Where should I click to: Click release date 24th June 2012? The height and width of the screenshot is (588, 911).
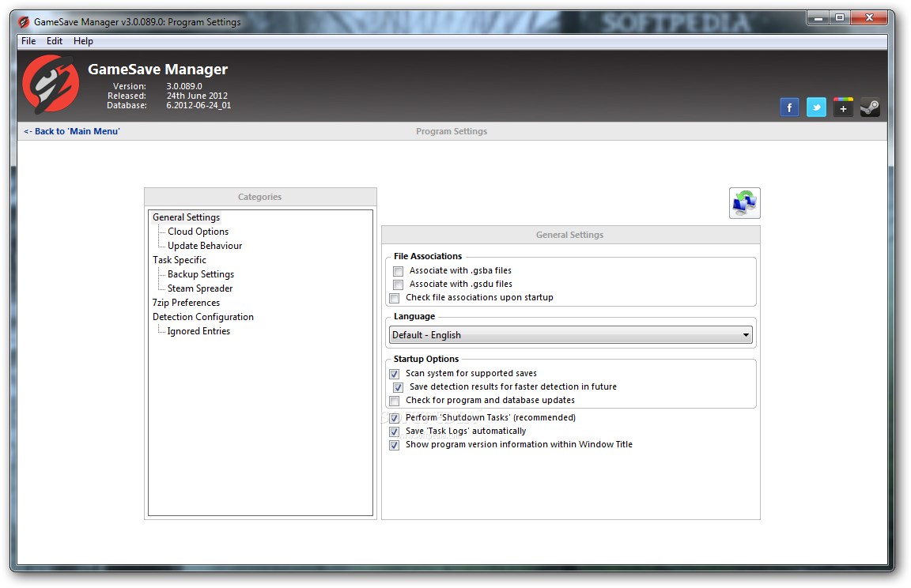pyautogui.click(x=197, y=96)
